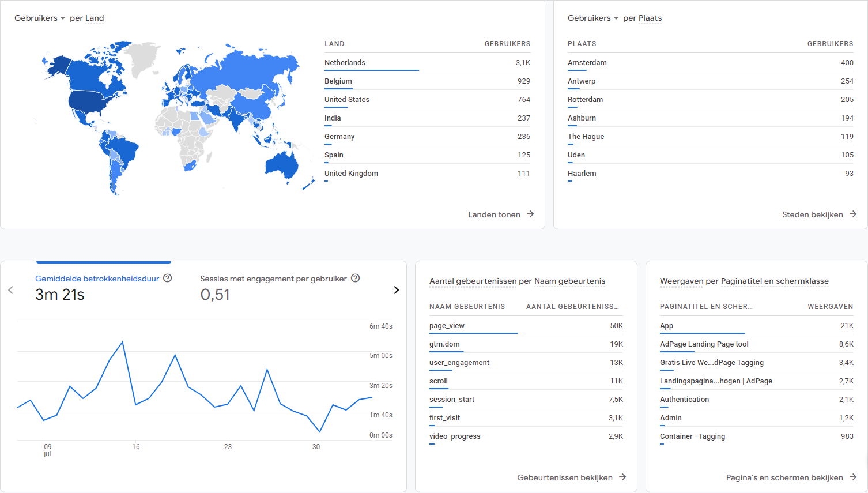Click Ashburn row in city table
Screen dimensions: 868x493
(x=711, y=118)
